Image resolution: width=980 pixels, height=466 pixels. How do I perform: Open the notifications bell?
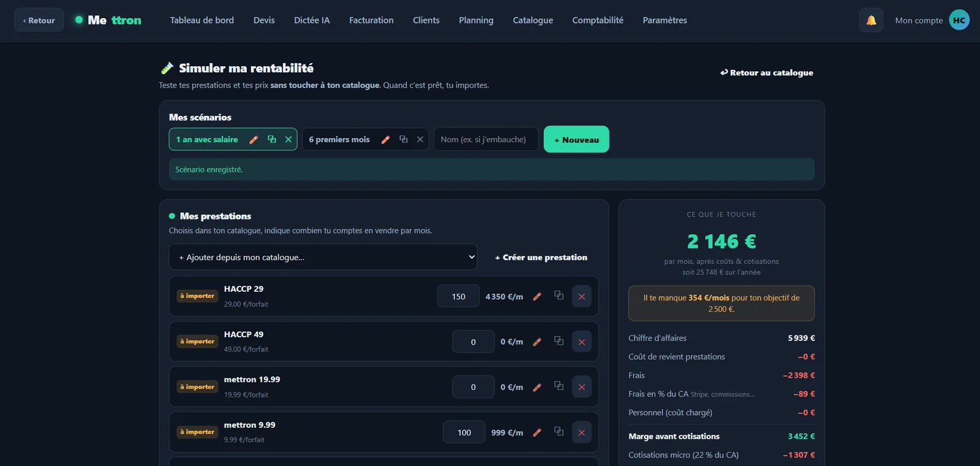click(x=871, y=20)
